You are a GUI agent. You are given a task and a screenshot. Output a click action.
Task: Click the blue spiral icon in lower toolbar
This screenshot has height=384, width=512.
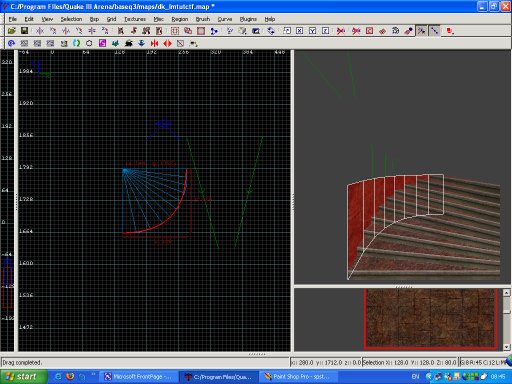(12, 43)
